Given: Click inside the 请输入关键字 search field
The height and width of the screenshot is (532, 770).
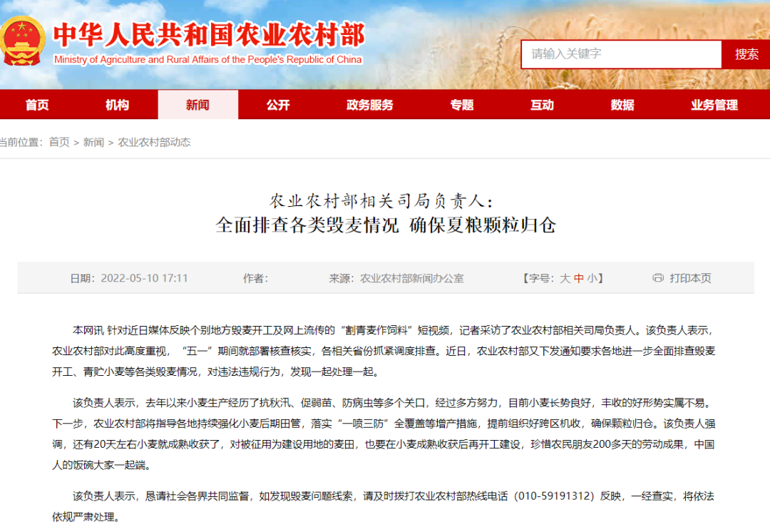Looking at the screenshot, I should point(620,53).
